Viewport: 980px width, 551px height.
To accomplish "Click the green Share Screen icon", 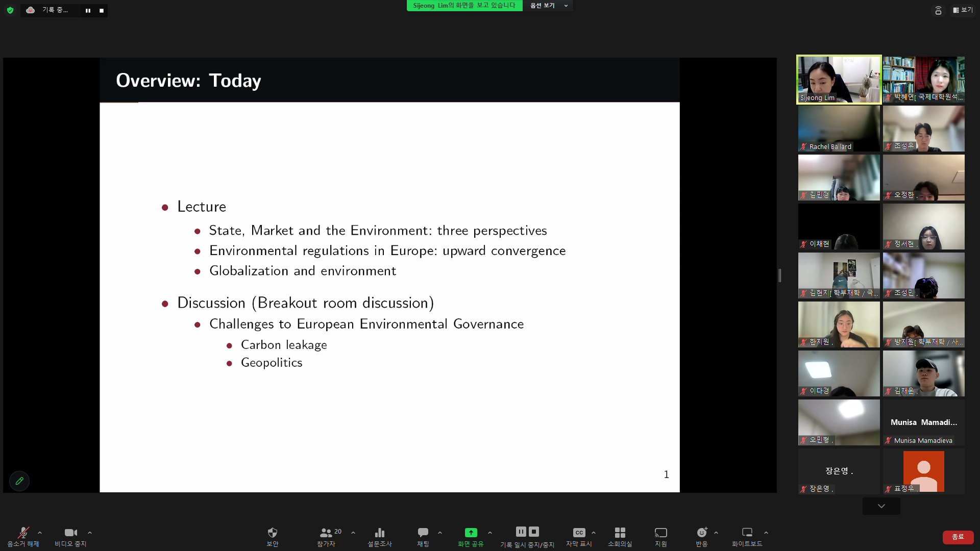I will (471, 533).
